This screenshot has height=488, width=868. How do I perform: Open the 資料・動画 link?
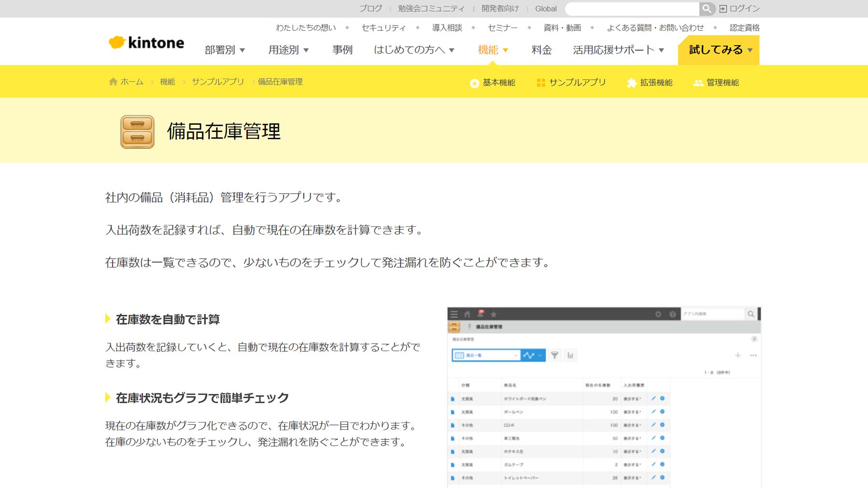coord(562,27)
